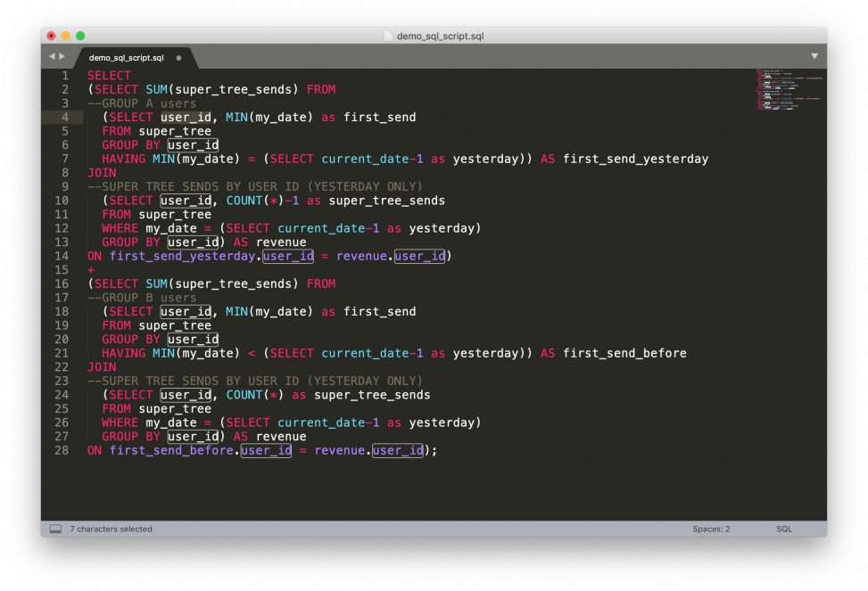This screenshot has width=868, height=591.
Task: Open the Spaces: 2 indentation menu
Action: [711, 528]
